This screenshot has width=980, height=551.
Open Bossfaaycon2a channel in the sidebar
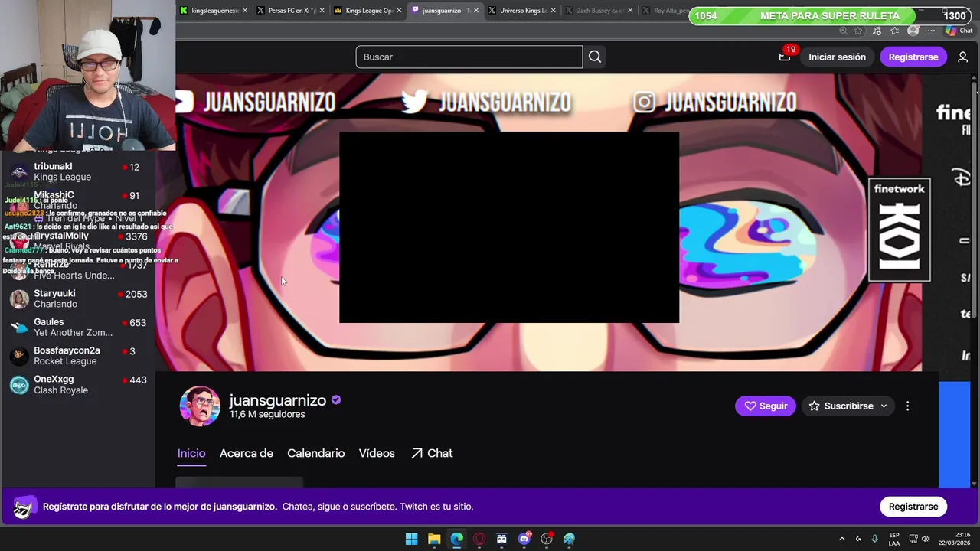77,356
